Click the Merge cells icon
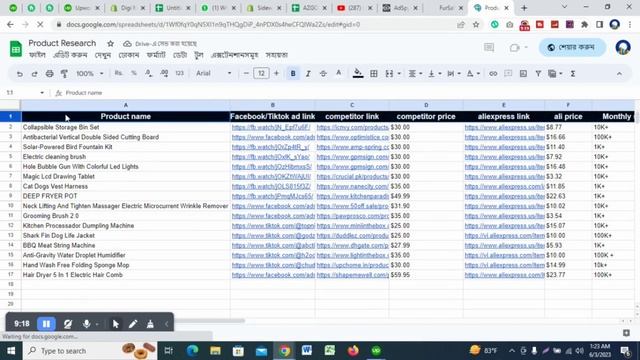The image size is (640, 360). pyautogui.click(x=389, y=73)
